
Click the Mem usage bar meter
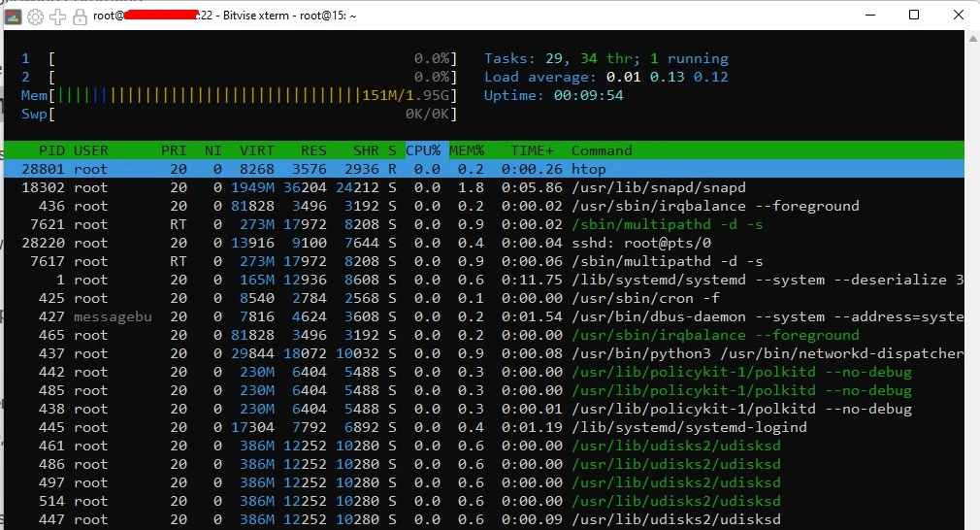(x=239, y=96)
